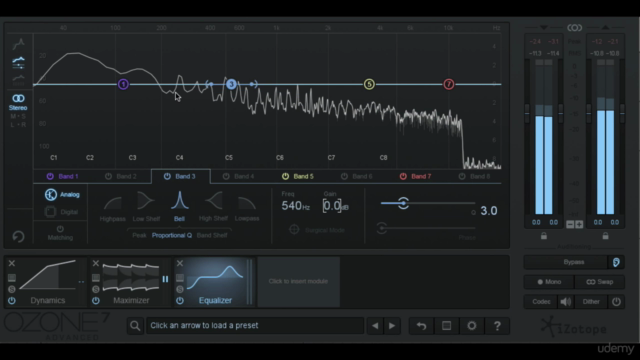Select Band Shelf bell mode

(x=212, y=236)
